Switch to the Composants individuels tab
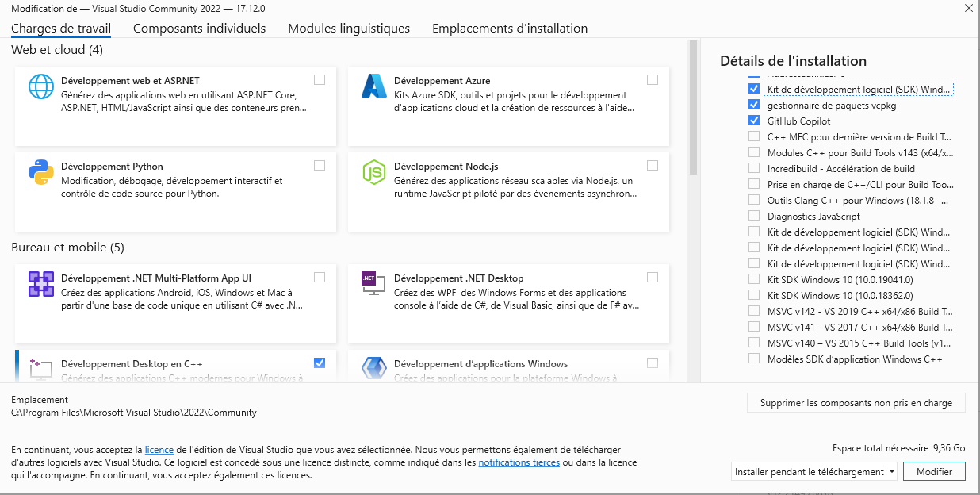This screenshot has width=980, height=495. pyautogui.click(x=199, y=29)
